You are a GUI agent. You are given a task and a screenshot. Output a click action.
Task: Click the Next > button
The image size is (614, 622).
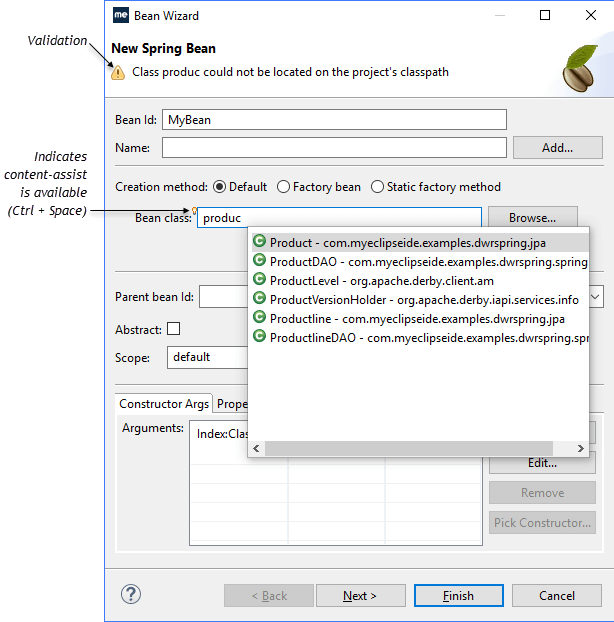[x=361, y=596]
